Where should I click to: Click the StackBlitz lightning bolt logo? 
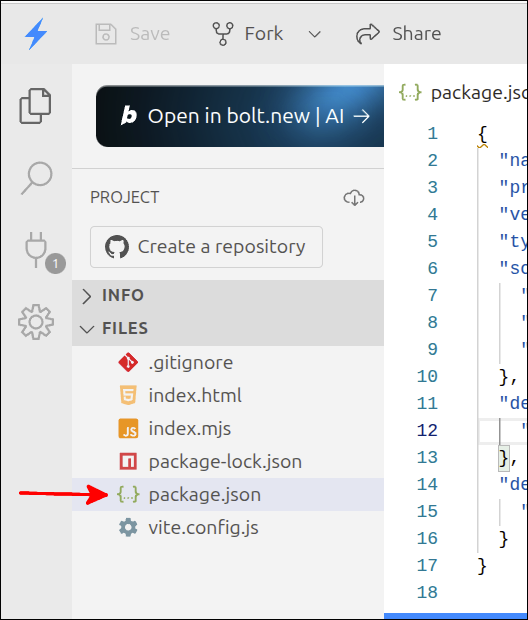pyautogui.click(x=36, y=34)
